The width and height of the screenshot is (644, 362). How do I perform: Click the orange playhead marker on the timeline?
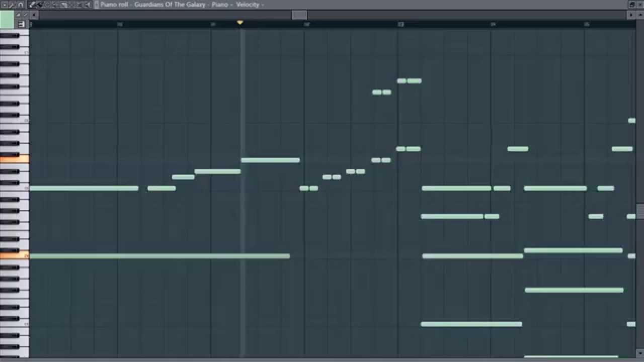tap(240, 23)
